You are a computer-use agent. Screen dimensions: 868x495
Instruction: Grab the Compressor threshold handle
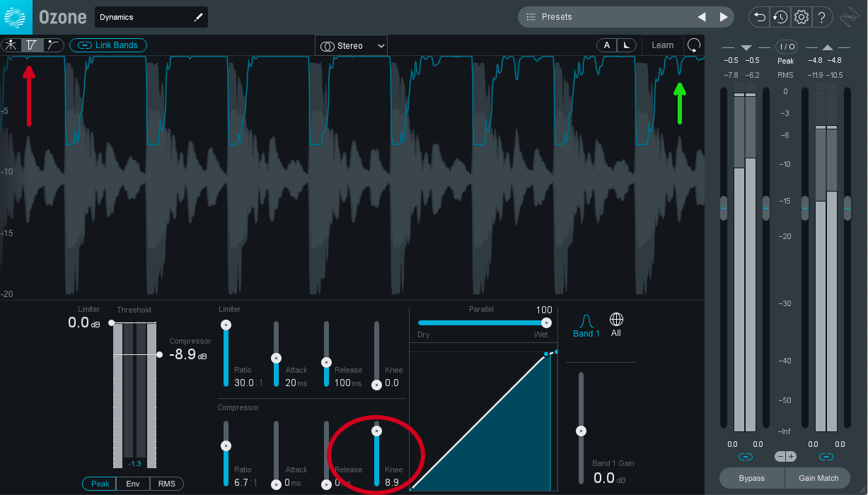160,354
